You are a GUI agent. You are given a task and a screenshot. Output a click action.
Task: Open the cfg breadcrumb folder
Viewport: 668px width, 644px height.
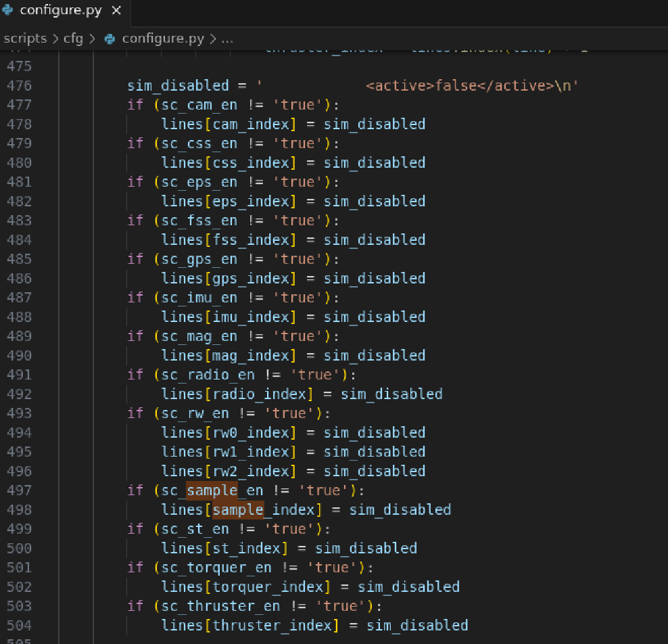click(x=73, y=39)
